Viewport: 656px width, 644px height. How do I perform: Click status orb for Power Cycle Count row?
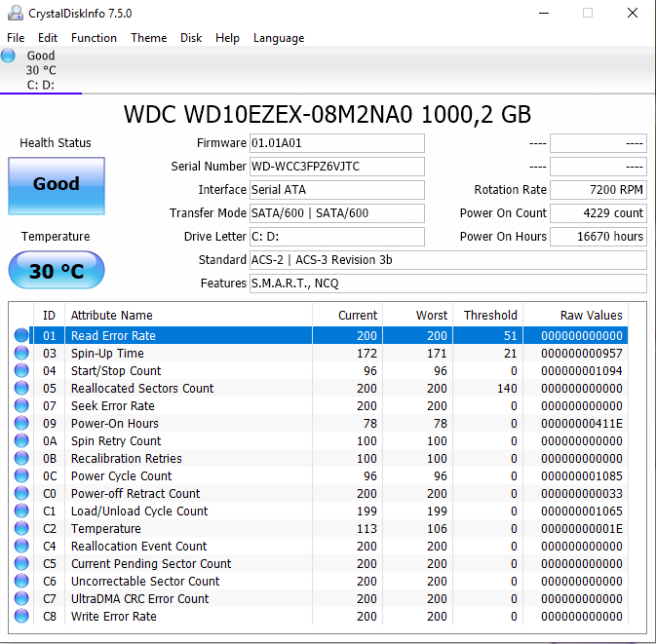pos(21,475)
